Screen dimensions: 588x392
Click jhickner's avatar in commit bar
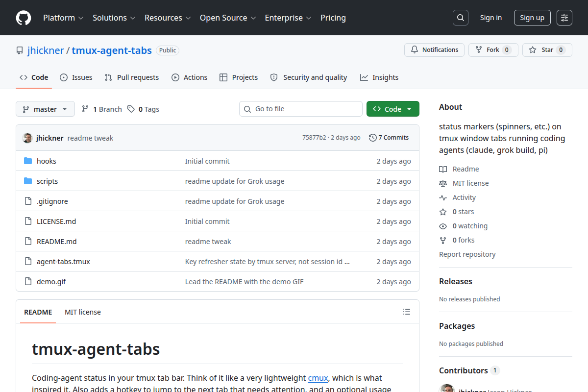point(27,138)
